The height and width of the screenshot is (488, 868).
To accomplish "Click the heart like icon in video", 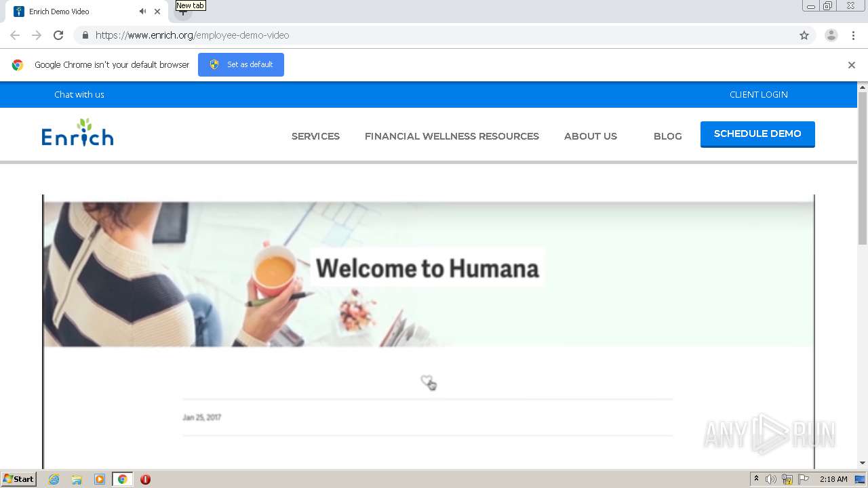I will (427, 381).
